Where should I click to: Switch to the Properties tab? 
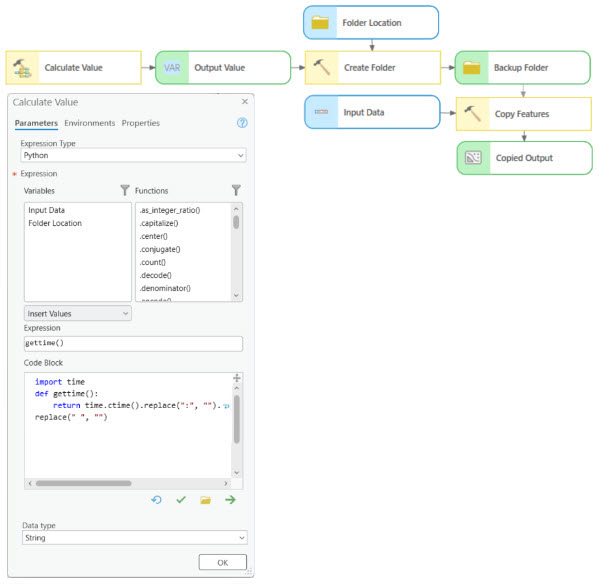coord(141,123)
